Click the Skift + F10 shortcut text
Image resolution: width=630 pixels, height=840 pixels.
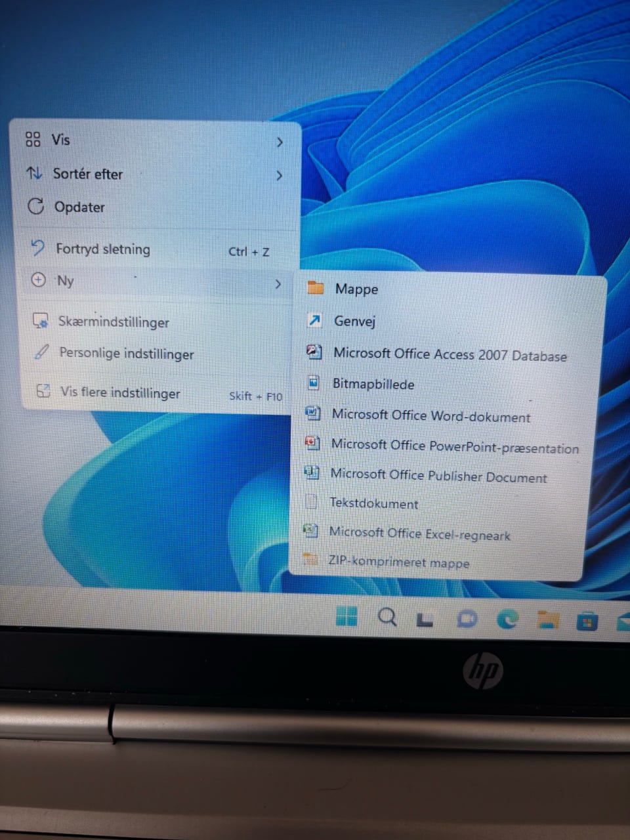(x=255, y=396)
